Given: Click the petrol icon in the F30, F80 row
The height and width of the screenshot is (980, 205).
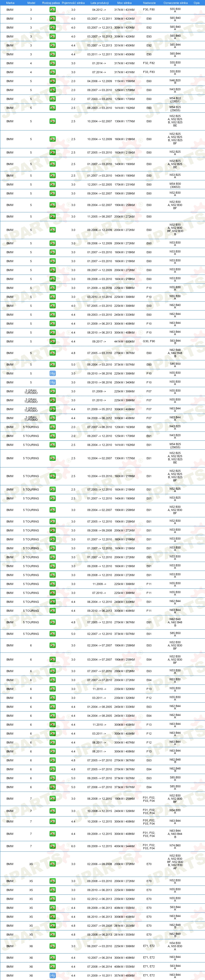Looking at the screenshot, I should tap(52, 9).
